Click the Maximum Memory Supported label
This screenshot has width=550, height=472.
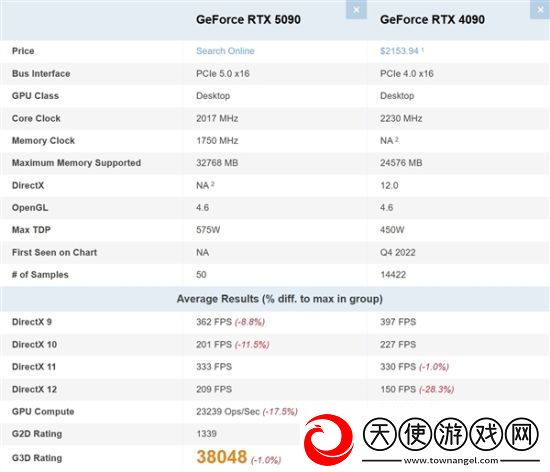pyautogui.click(x=76, y=163)
